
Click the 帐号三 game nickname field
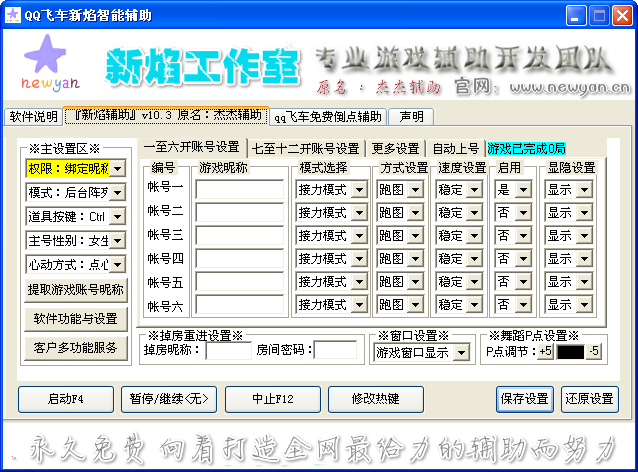tap(239, 236)
